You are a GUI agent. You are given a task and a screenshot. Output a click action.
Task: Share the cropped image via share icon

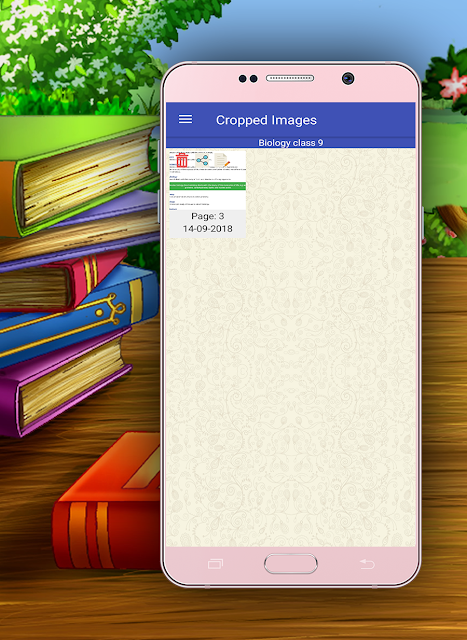point(202,160)
